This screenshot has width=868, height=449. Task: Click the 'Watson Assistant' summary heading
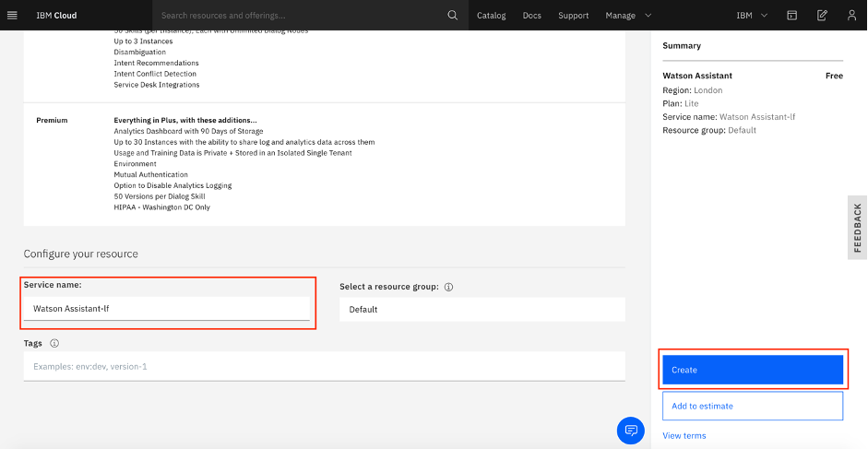[697, 76]
